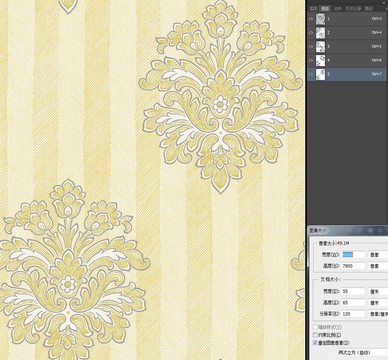Click the Ctrl+3 shortcut text on channel 1
The width and height of the screenshot is (388, 360).
point(376,19)
